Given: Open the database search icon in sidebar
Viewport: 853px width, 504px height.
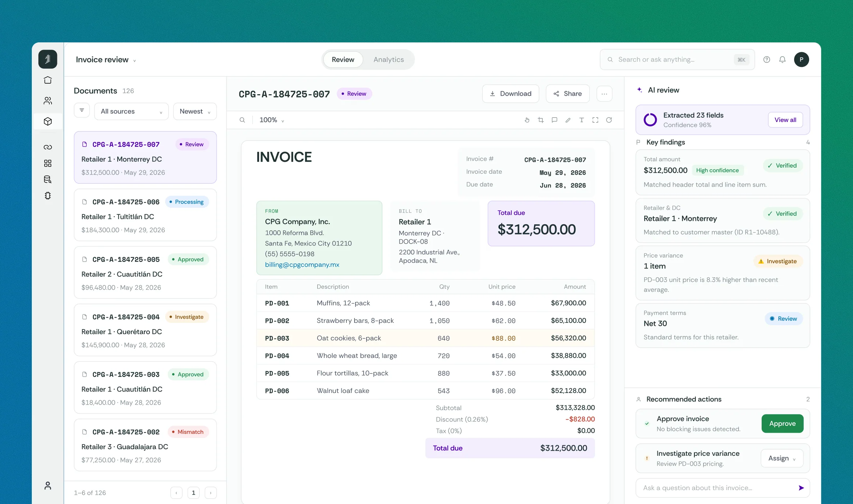Looking at the screenshot, I should coord(48,179).
